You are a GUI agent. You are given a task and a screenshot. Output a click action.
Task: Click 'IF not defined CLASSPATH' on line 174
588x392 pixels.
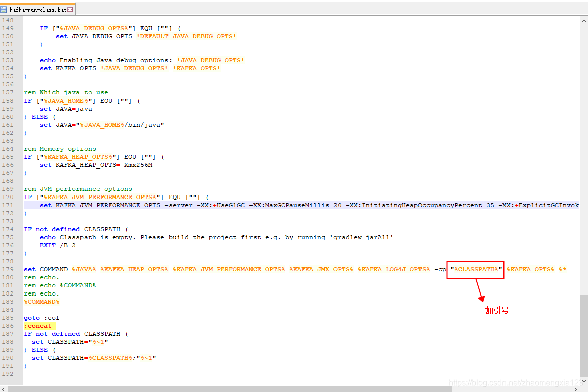point(72,229)
